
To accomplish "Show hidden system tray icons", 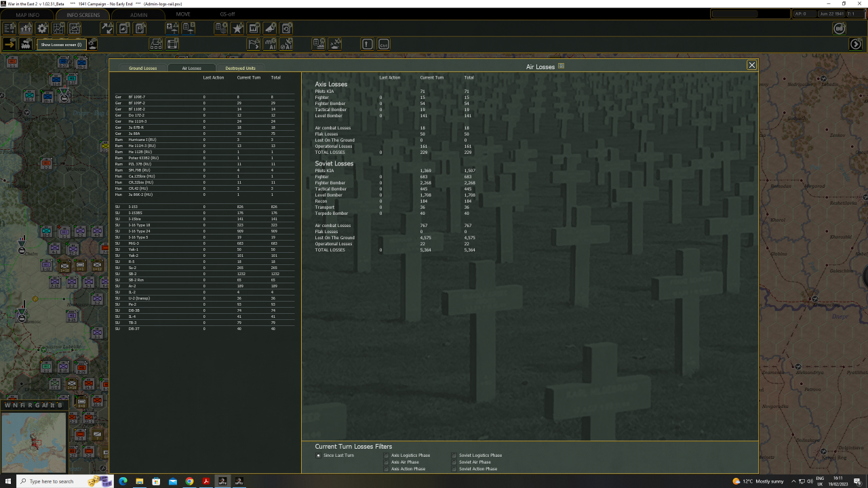I will (793, 481).
